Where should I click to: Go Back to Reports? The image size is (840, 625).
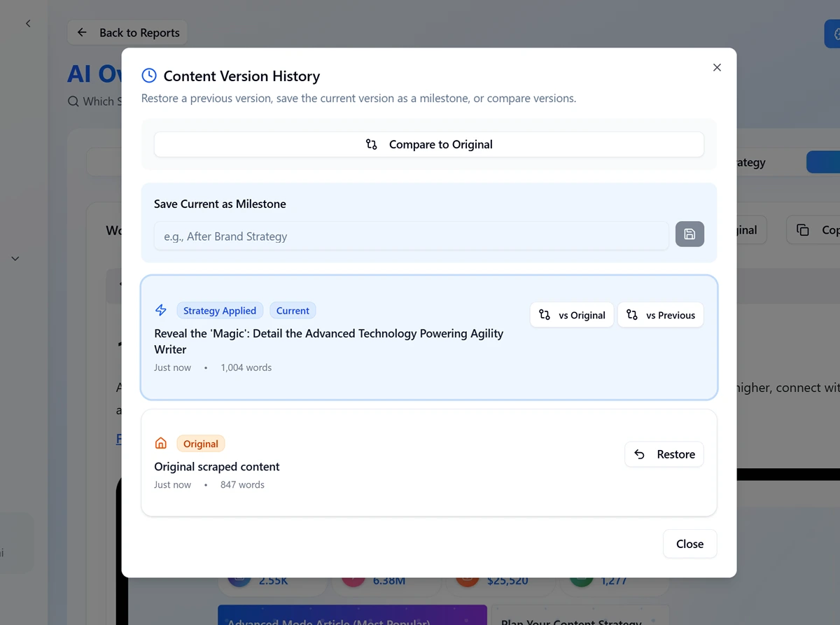pos(127,32)
